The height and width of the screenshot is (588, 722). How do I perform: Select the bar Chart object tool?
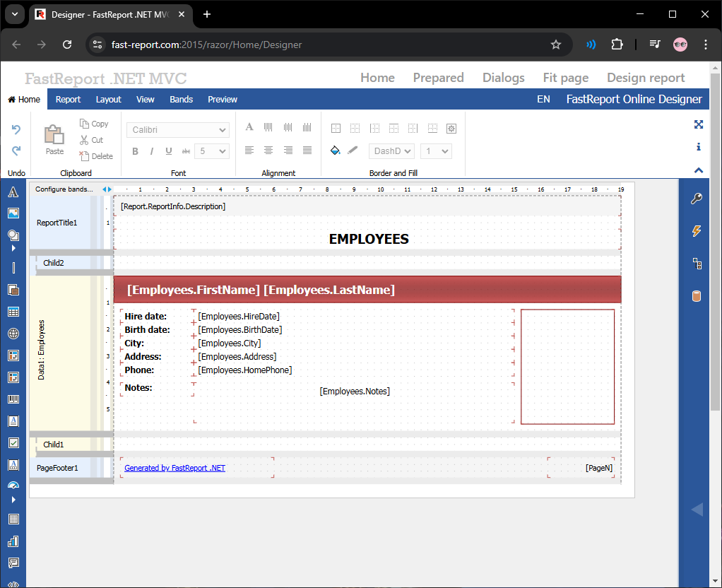[13, 541]
